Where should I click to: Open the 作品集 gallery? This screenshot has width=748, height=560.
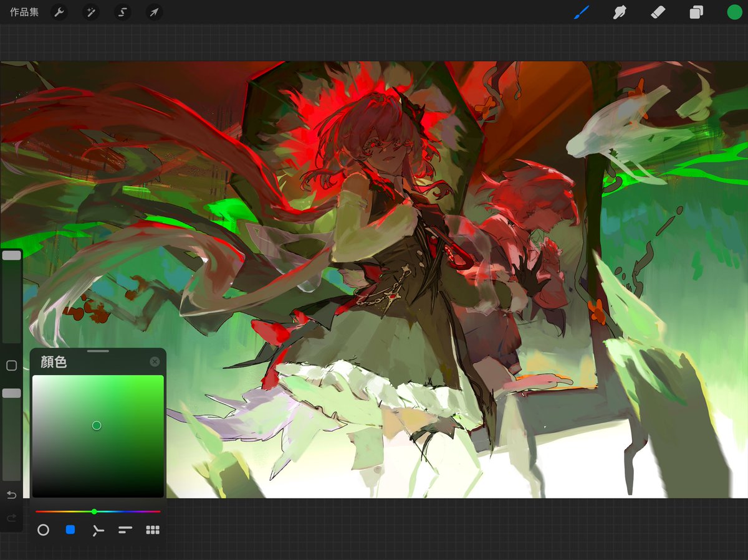(24, 12)
